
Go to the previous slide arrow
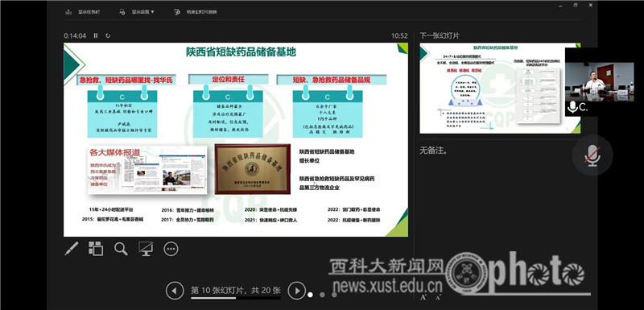174,291
